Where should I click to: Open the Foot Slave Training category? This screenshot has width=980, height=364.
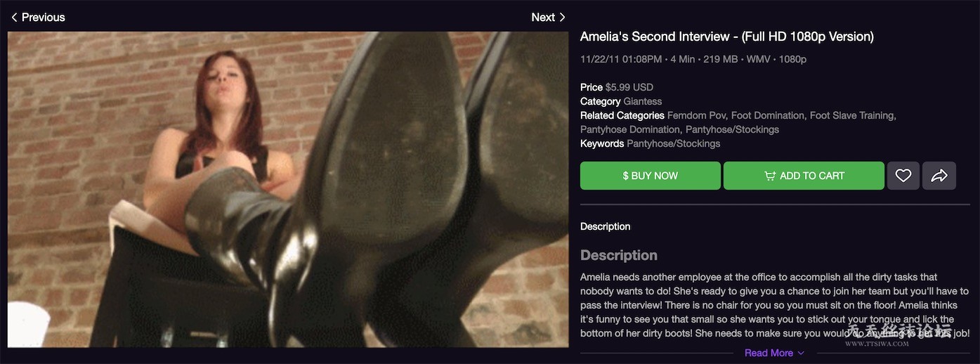click(x=851, y=115)
